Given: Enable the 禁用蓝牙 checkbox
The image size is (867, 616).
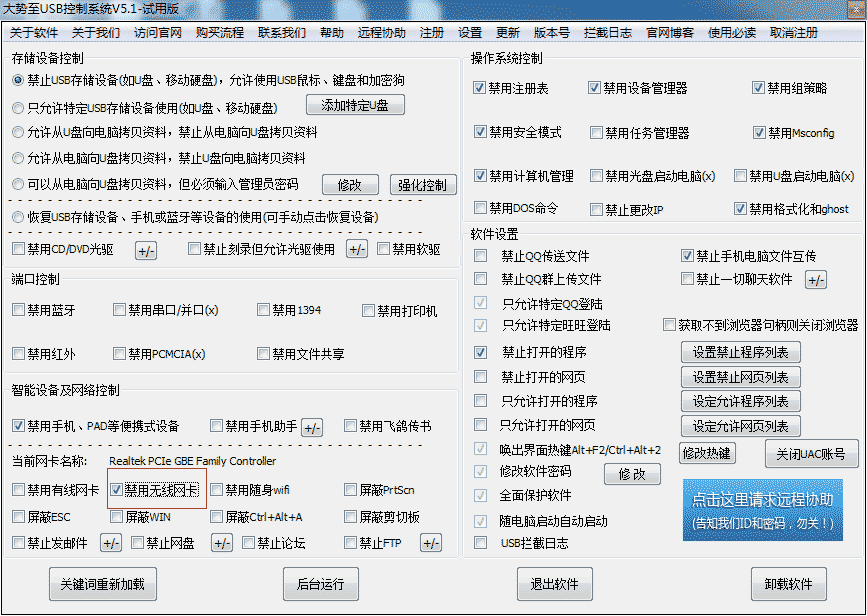Looking at the screenshot, I should point(19,311).
